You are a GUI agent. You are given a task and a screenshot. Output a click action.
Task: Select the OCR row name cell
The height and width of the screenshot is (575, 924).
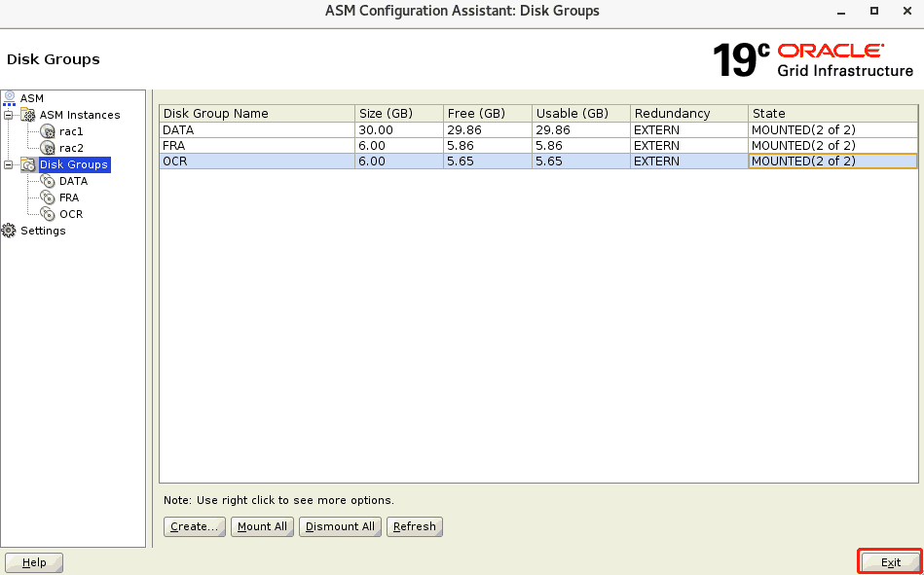(257, 161)
